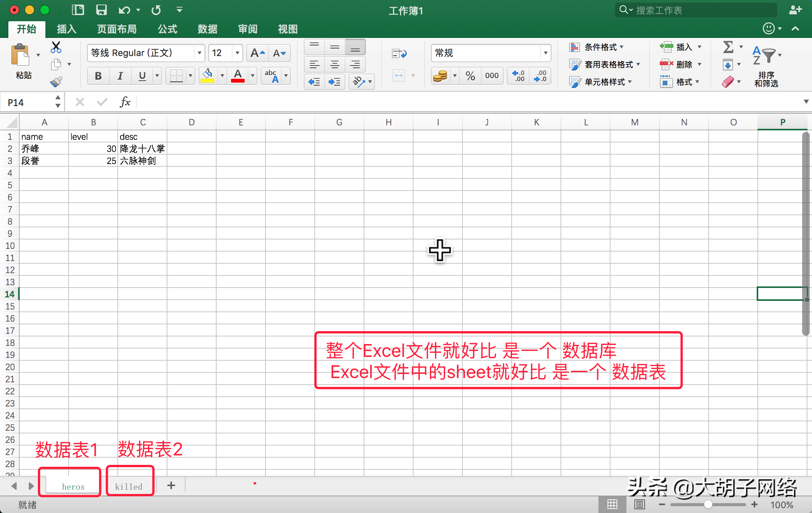Image resolution: width=812 pixels, height=513 pixels.
Task: Apply the thousands separator 000 style
Action: (492, 76)
